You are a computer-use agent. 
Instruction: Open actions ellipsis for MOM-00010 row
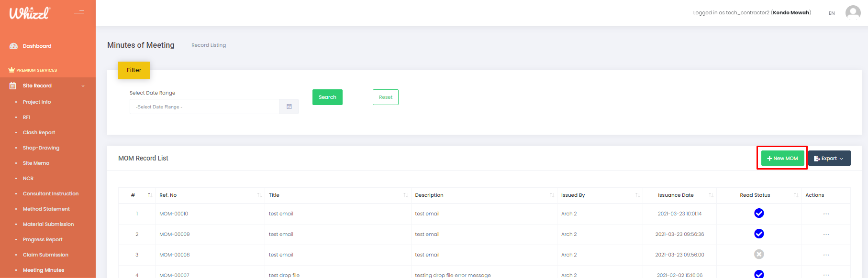point(826,214)
